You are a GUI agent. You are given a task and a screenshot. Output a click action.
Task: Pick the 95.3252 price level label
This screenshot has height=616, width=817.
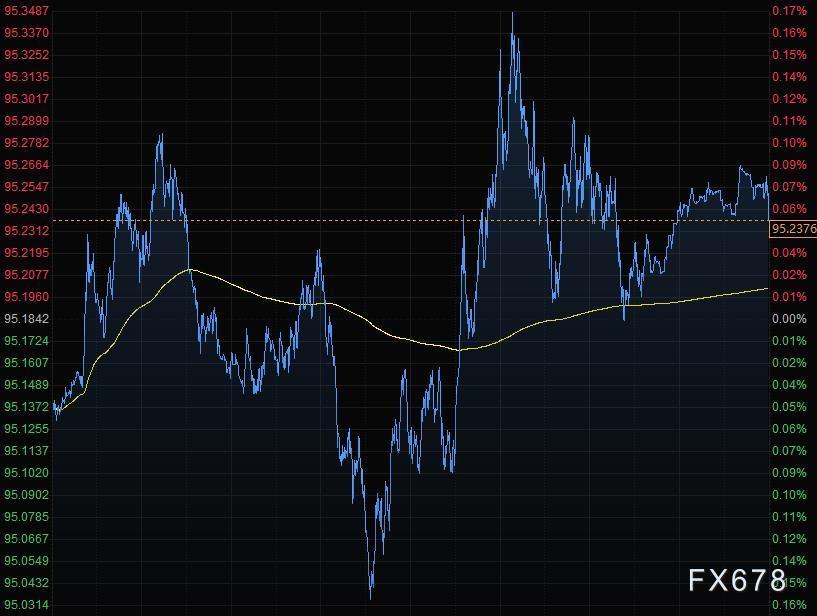pos(27,55)
